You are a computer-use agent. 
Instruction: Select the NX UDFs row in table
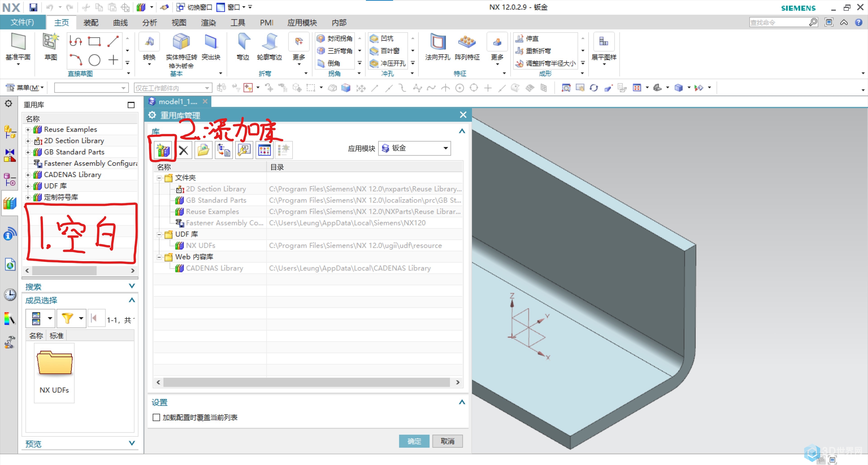[x=308, y=246]
